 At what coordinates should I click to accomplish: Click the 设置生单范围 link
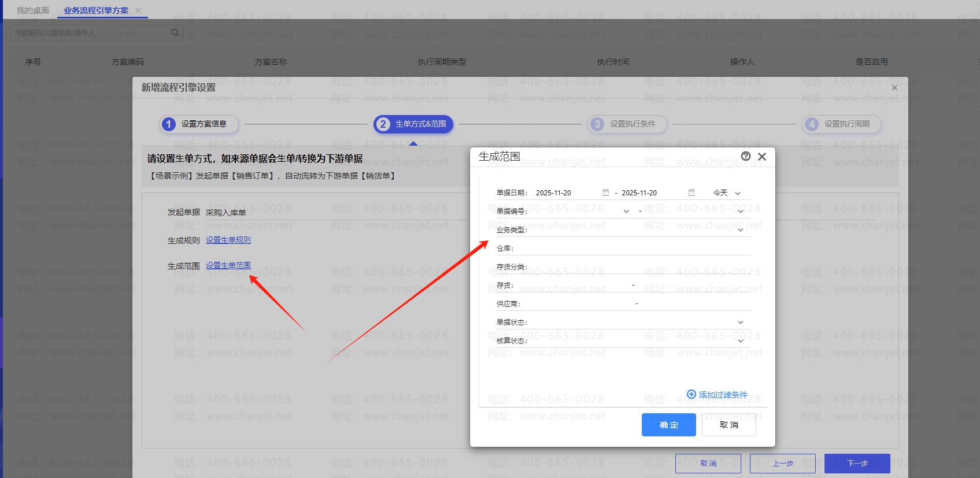click(228, 265)
